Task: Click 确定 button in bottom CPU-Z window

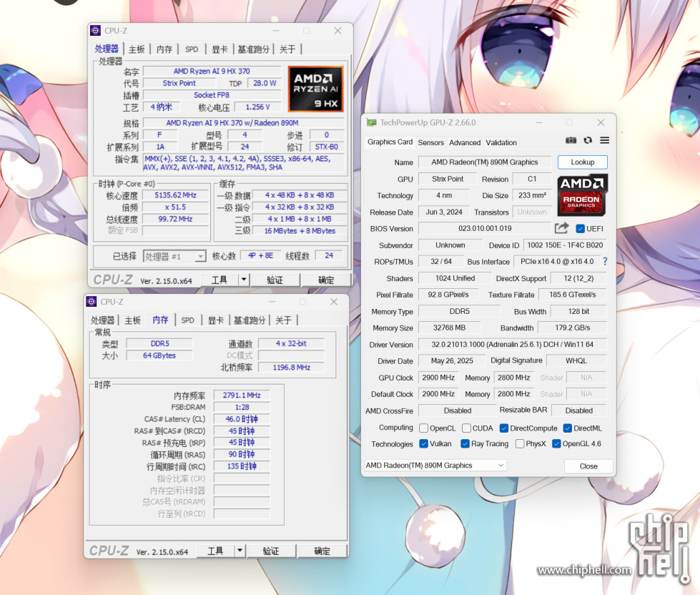Action: point(322,551)
